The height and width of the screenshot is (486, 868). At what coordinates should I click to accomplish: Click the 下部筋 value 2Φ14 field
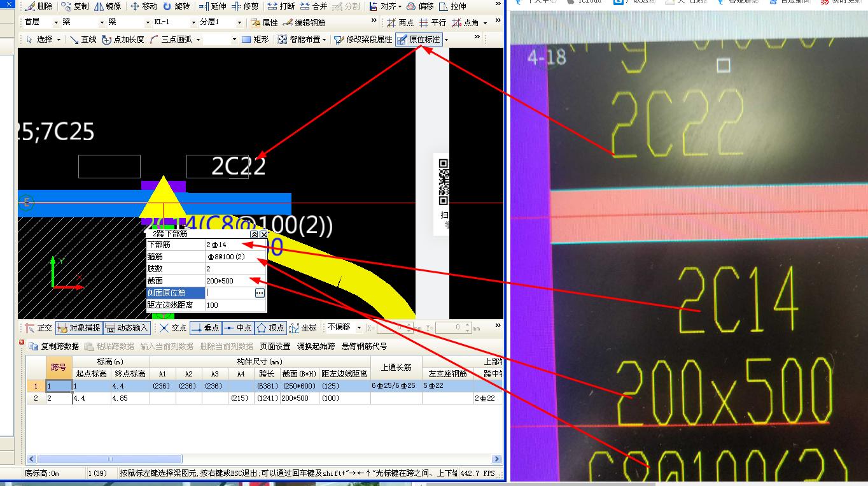click(235, 244)
